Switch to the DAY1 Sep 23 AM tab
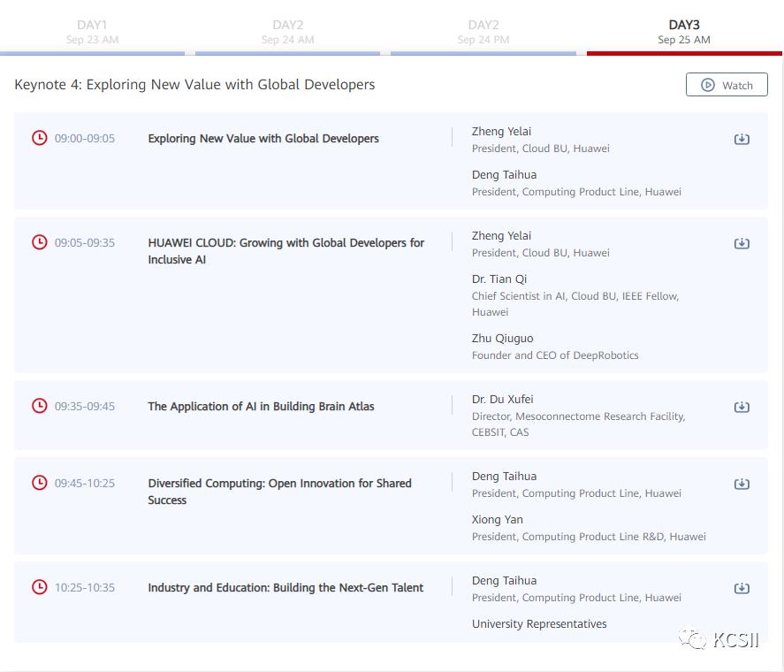Image resolution: width=784 pixels, height=672 pixels. [93, 32]
